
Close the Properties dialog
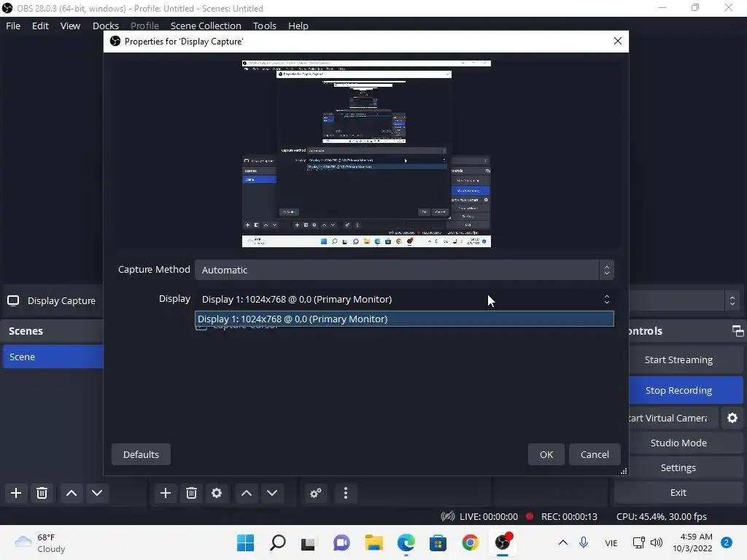point(617,42)
